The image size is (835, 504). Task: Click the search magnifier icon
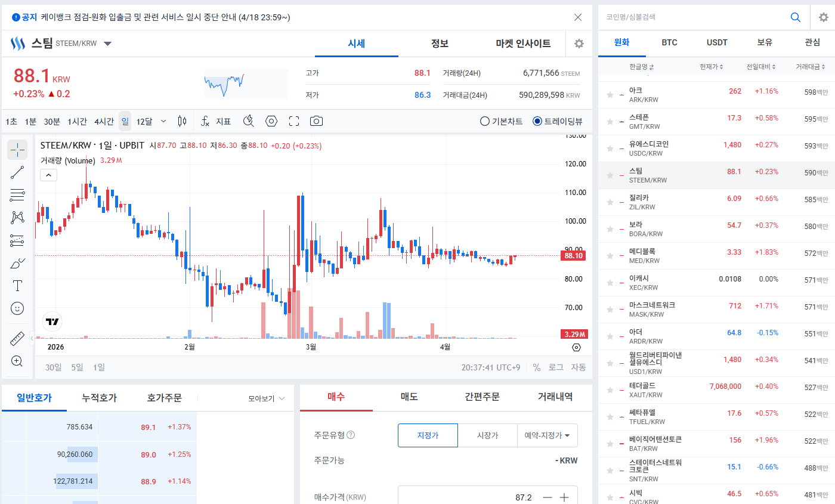795,17
